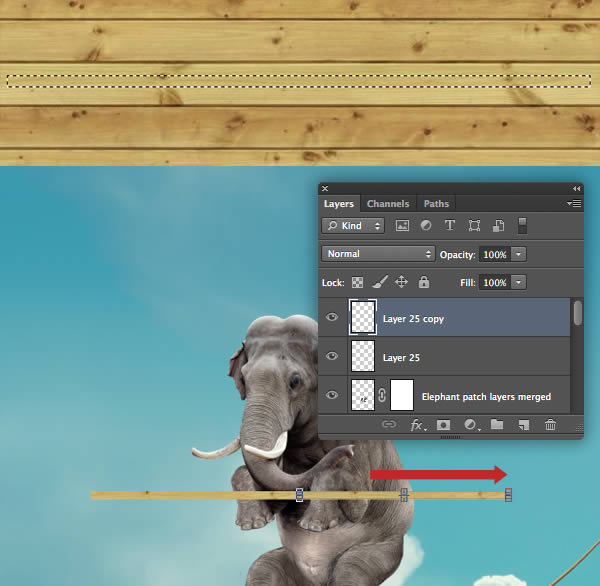Filter layers by pixel layers icon

click(x=402, y=225)
